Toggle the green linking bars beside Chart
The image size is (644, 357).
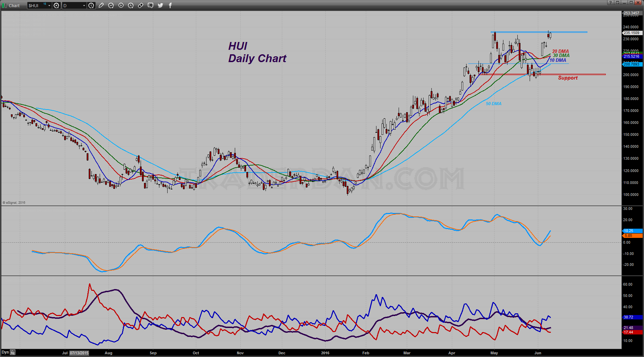(4, 5)
